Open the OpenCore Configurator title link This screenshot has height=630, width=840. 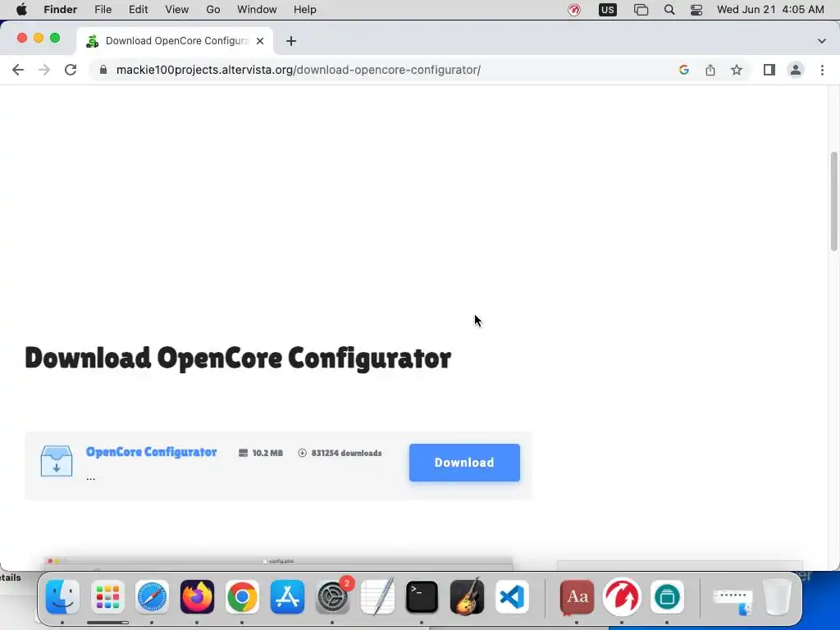point(151,452)
